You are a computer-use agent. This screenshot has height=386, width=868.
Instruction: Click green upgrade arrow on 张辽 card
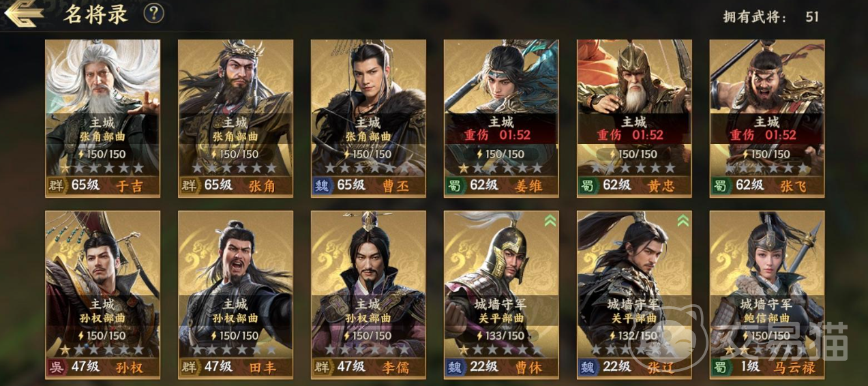(x=683, y=220)
